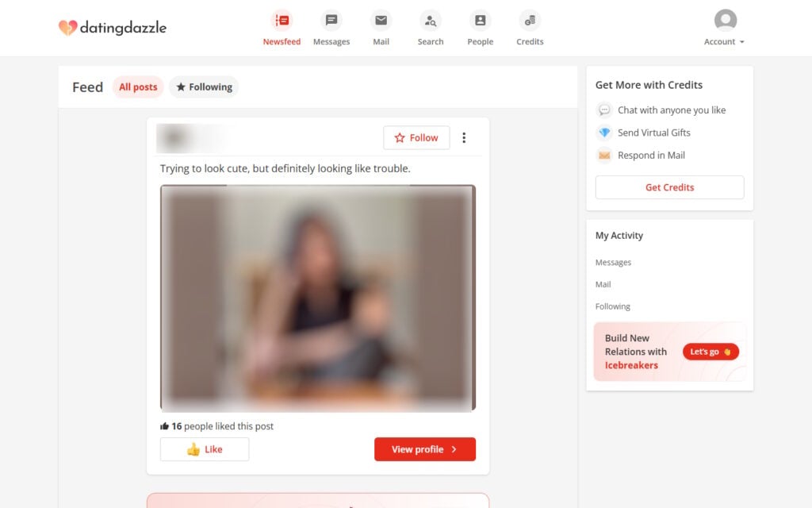Screen dimensions: 812x508
Task: Switch to the Following feed tab
Action: [204, 87]
